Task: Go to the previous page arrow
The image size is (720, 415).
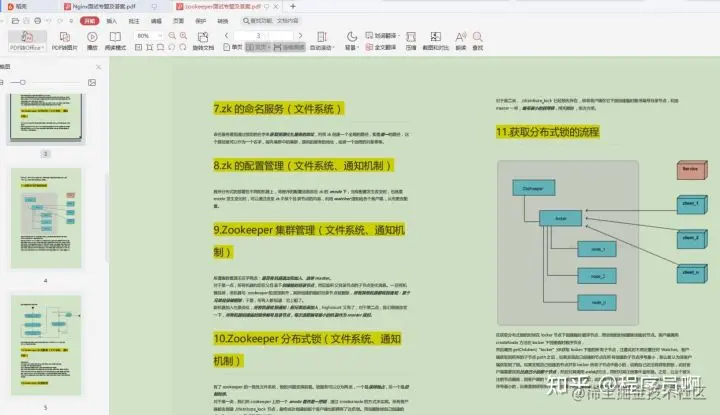Action: click(x=226, y=35)
